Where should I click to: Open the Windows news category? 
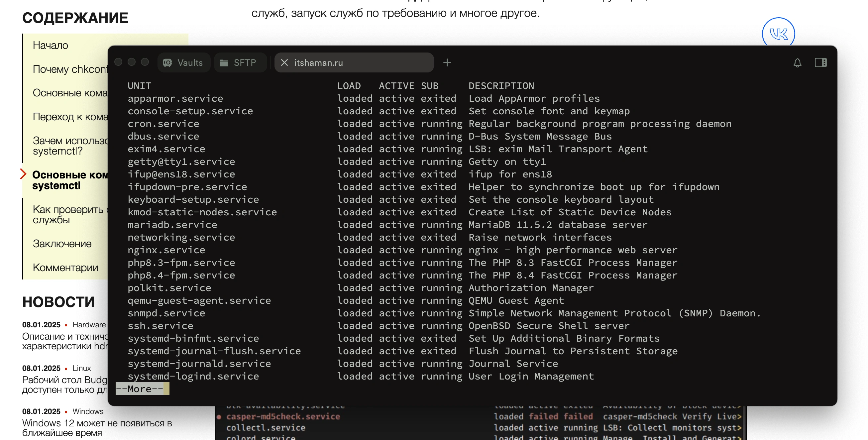coord(88,411)
